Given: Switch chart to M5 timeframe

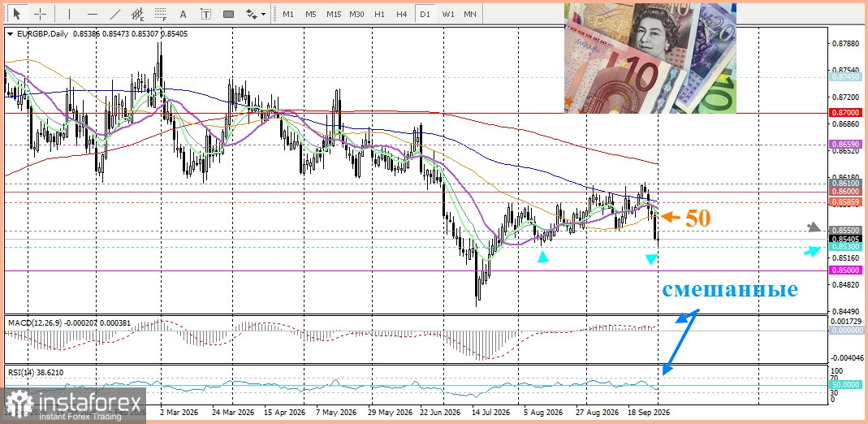Looking at the screenshot, I should pyautogui.click(x=310, y=14).
